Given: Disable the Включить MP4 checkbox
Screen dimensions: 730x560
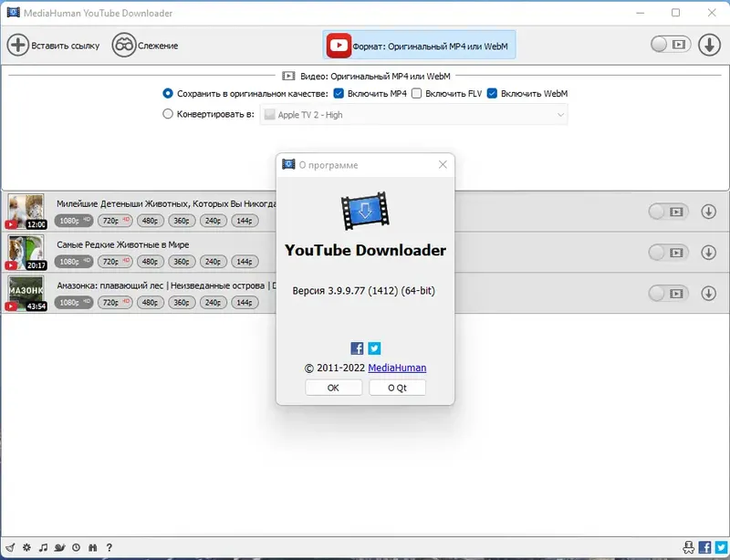Looking at the screenshot, I should tap(339, 93).
